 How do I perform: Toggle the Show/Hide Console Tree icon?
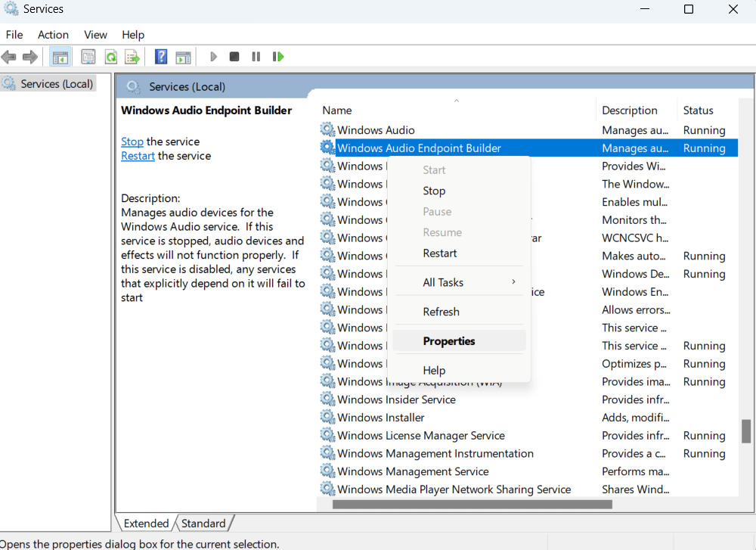[x=60, y=57]
